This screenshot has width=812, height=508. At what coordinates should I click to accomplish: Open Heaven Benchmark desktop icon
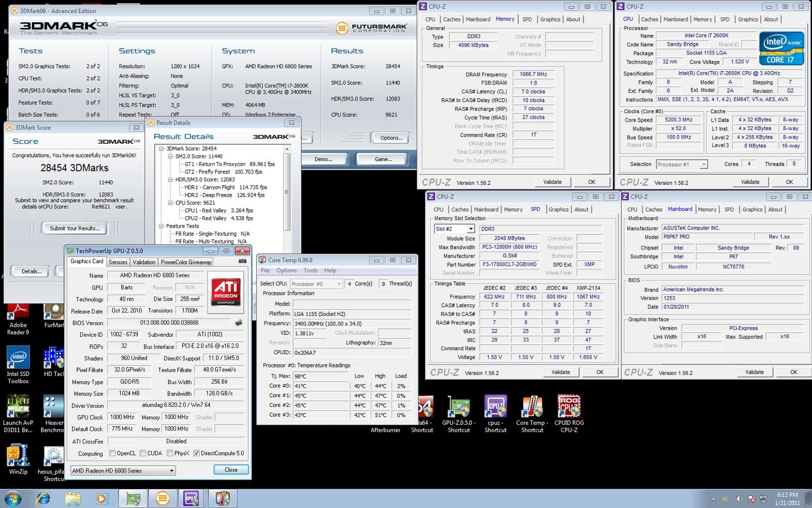53,414
